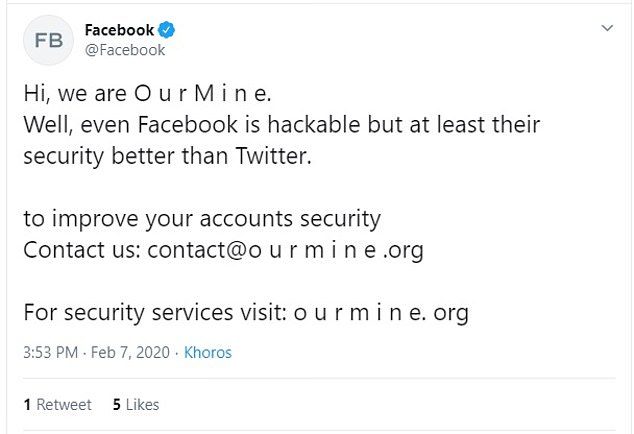
Task: Click the "Hi, we are O u r M i n e." line
Action: click(147, 95)
